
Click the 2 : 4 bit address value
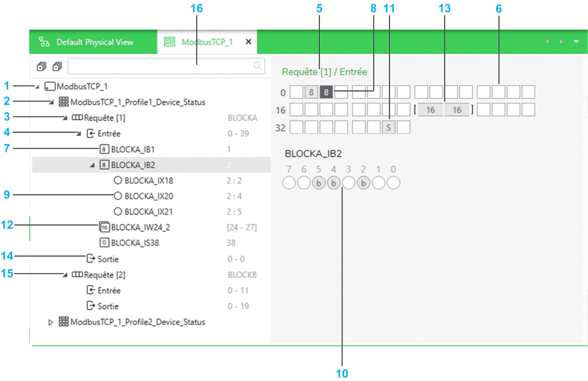[234, 196]
